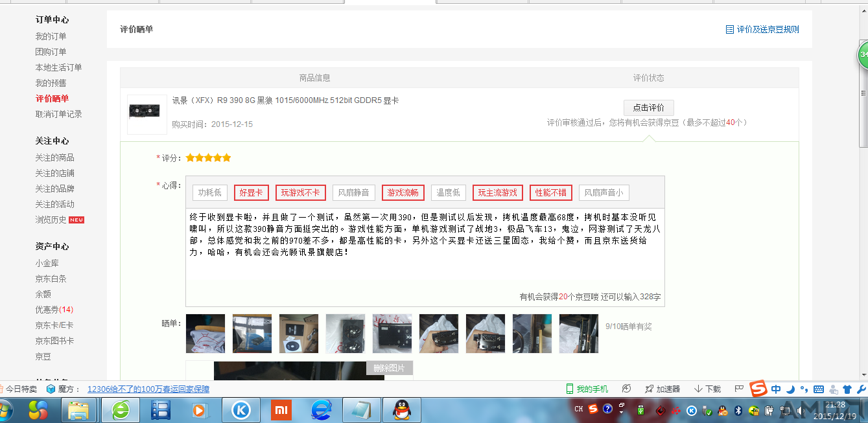
Task: Open the notepad app in the taskbar
Action: 361,410
